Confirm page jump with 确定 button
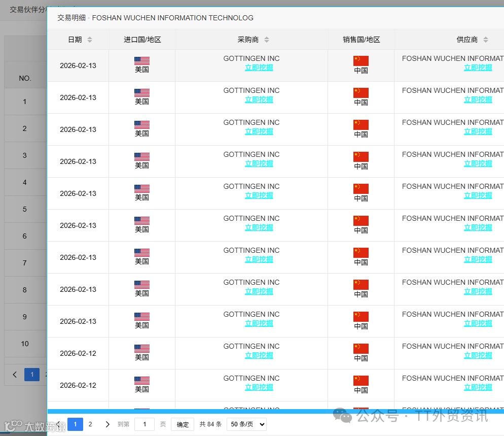This screenshot has width=504, height=436. pos(183,424)
